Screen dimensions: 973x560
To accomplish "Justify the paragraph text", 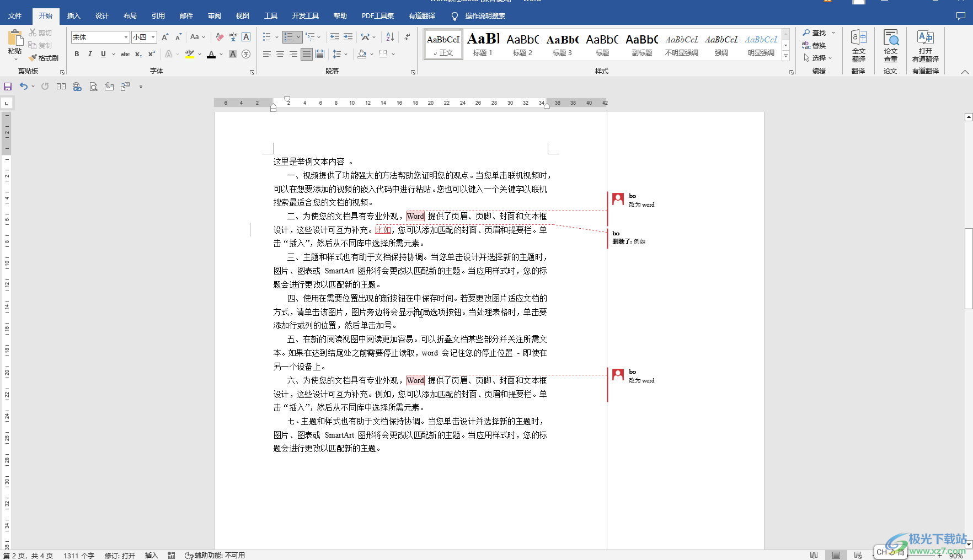I will pos(307,54).
